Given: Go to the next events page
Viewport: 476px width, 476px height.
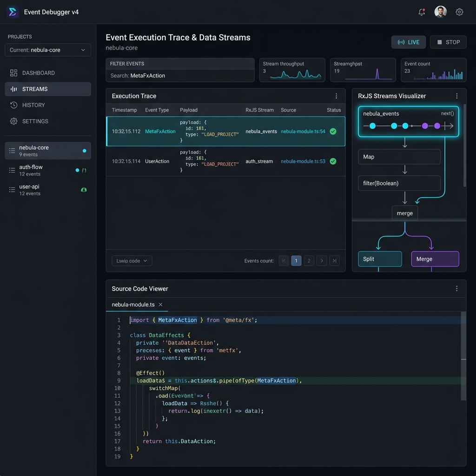Looking at the screenshot, I should tap(322, 261).
